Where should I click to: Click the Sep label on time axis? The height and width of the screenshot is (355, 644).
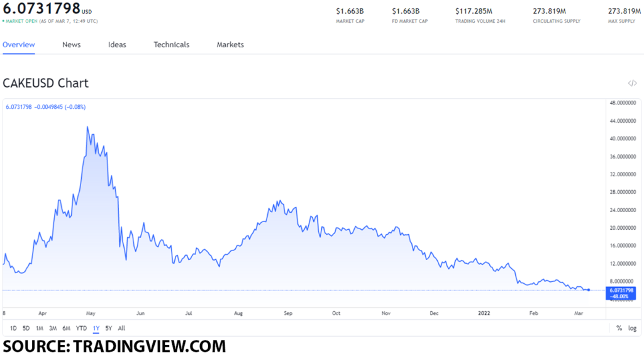point(288,313)
